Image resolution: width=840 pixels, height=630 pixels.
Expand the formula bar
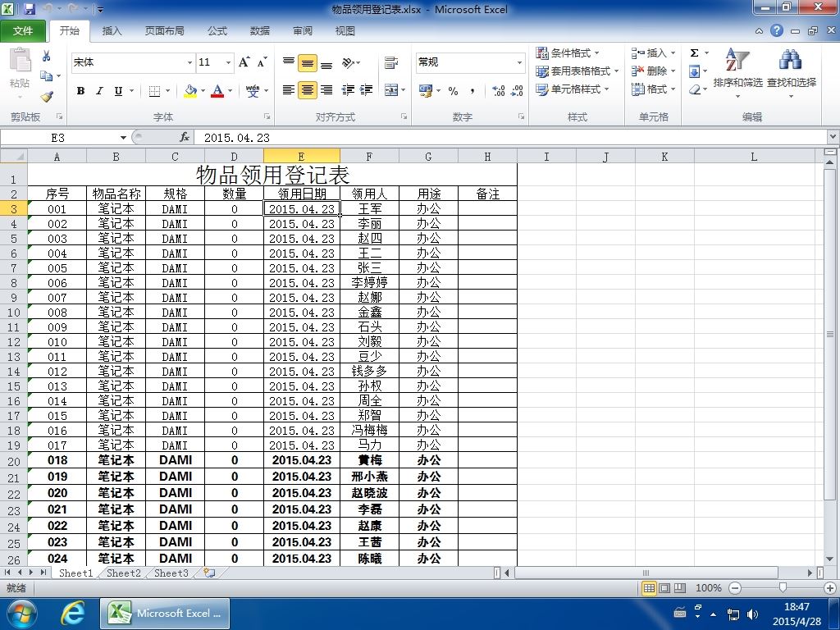click(x=833, y=137)
